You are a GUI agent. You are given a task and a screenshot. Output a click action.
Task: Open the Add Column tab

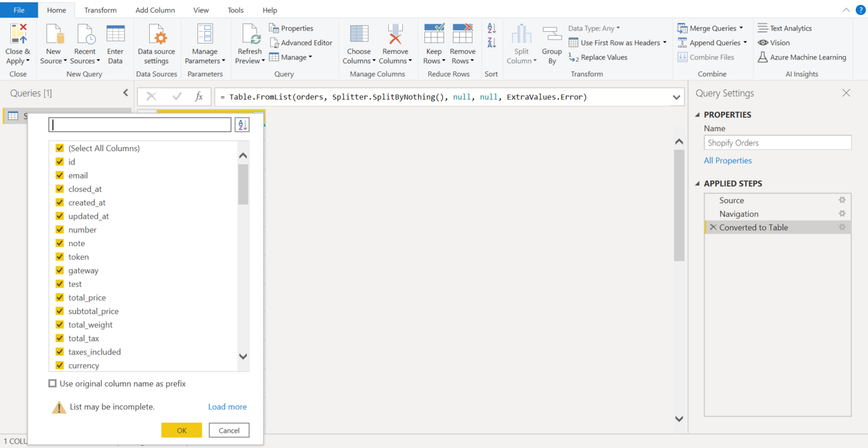[155, 10]
